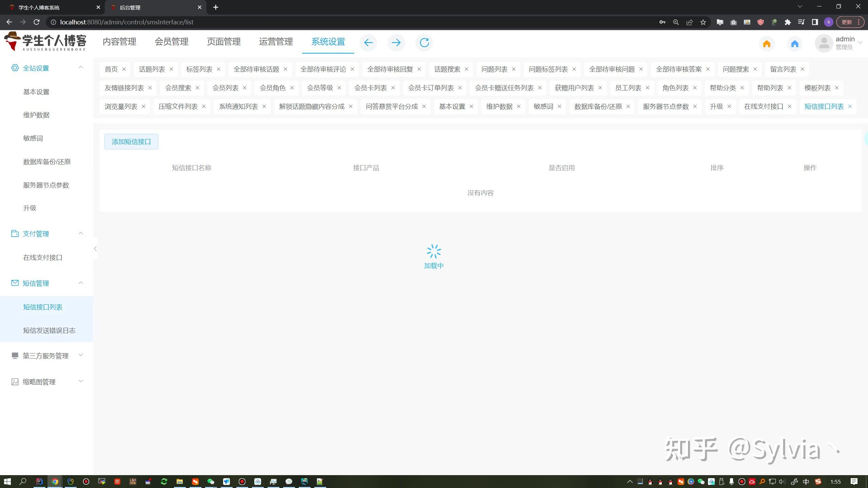Click the blue back arrow navigation icon
The width and height of the screenshot is (868, 488).
[368, 43]
